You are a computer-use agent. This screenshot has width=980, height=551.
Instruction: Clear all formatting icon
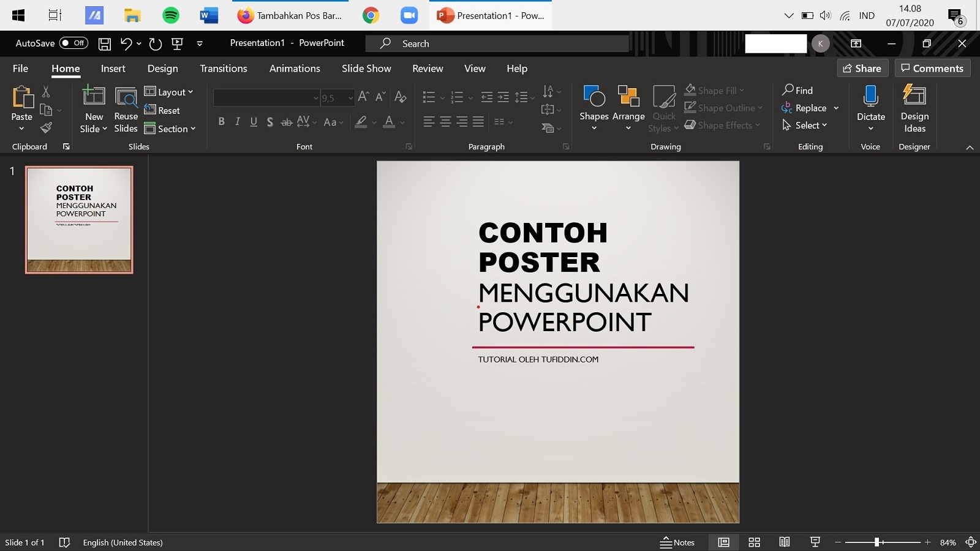click(401, 97)
